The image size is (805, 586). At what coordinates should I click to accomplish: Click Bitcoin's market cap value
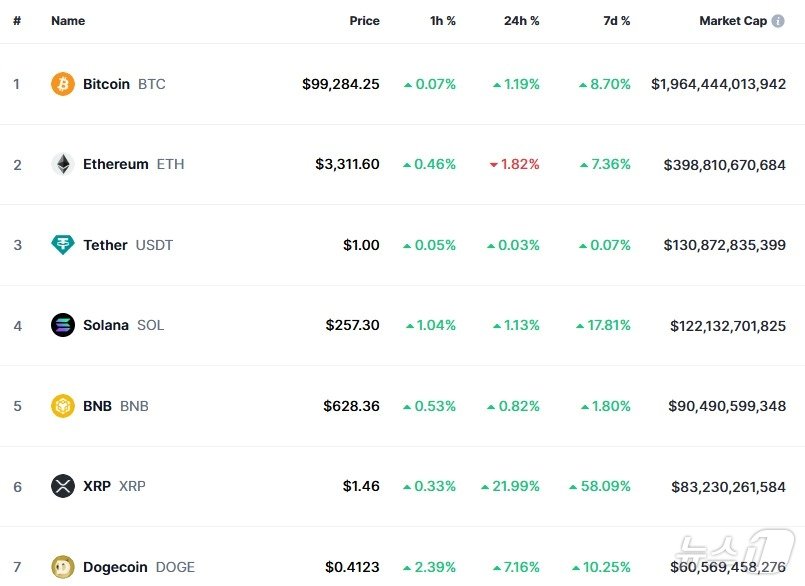718,84
